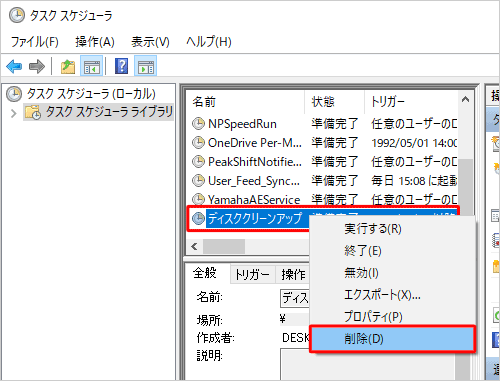
Task: Click the 名前 field in 全般 tab
Action: tap(295, 298)
